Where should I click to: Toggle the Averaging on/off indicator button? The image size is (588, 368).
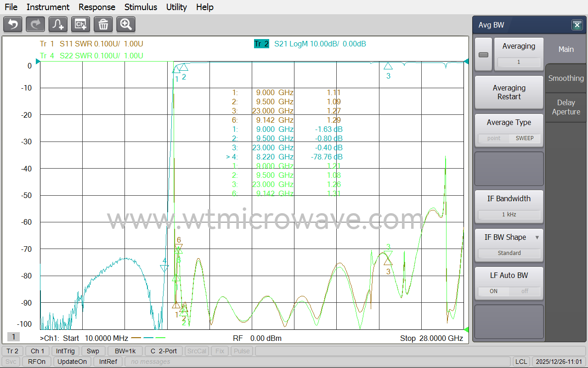[483, 55]
